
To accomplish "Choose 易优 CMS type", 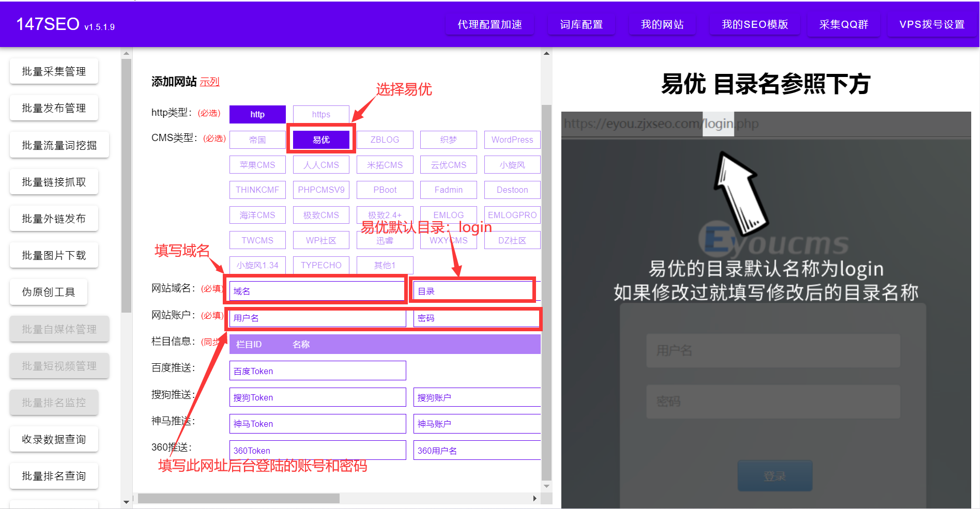I will coord(321,140).
